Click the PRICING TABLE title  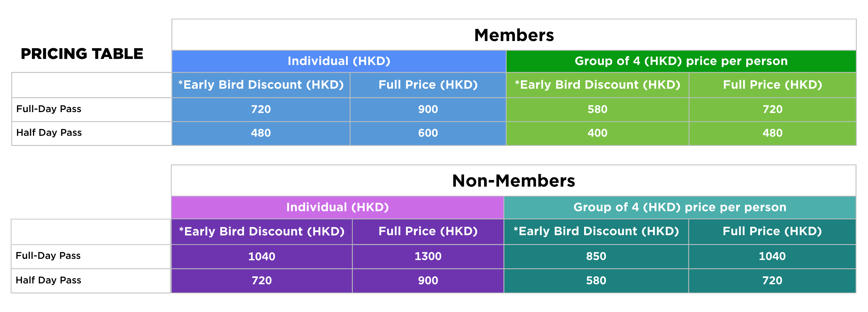pos(82,54)
